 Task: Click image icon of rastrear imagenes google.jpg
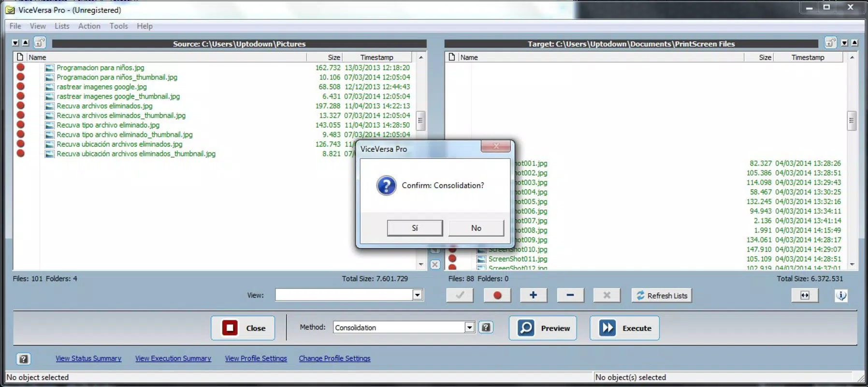[x=49, y=87]
